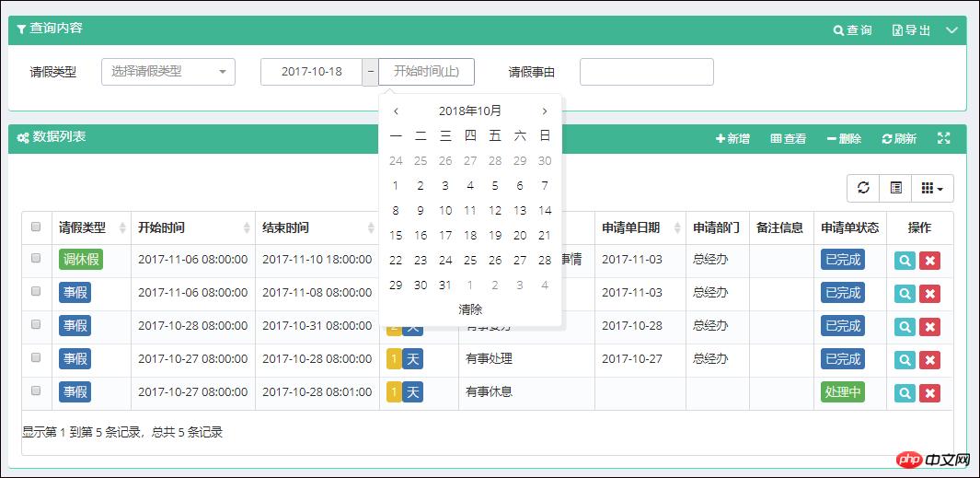Click the 2018年10月 calendar title
The image size is (980, 478).
(470, 111)
